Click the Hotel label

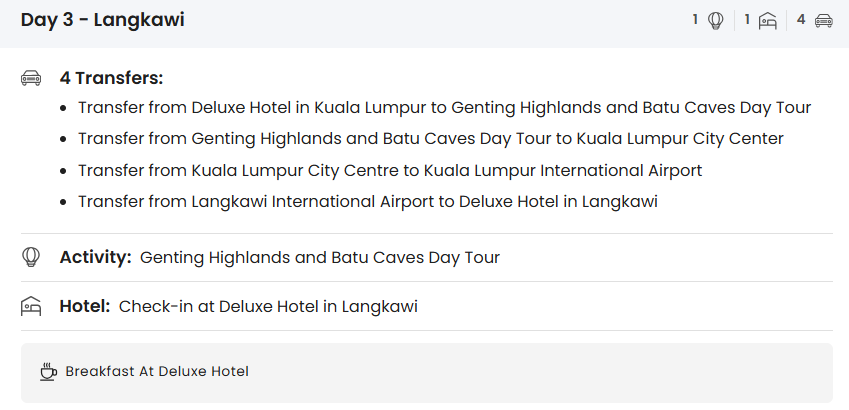tap(84, 306)
